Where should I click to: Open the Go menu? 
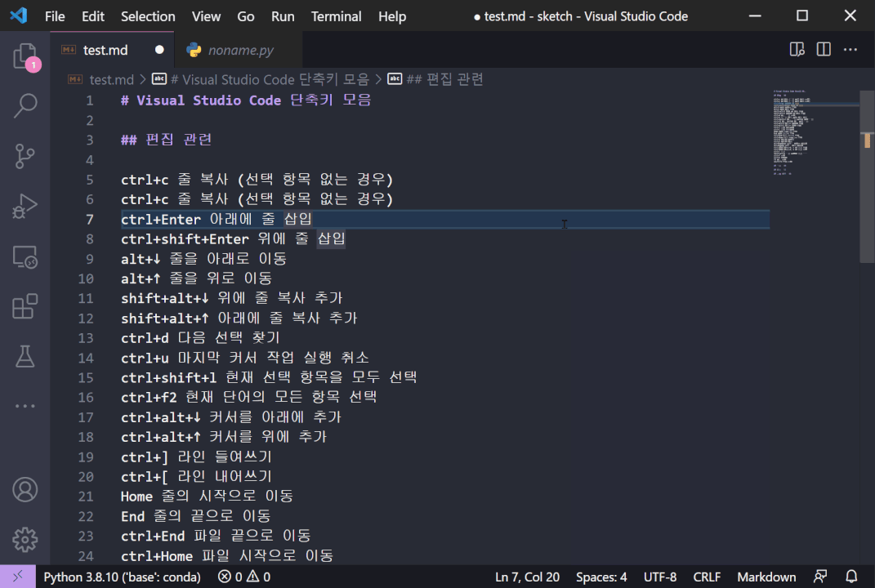[x=246, y=16]
